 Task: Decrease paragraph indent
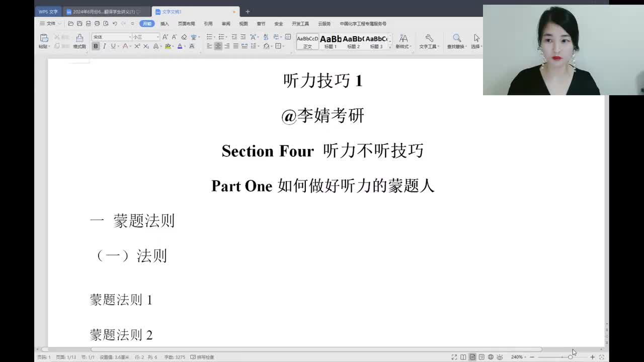click(x=234, y=37)
